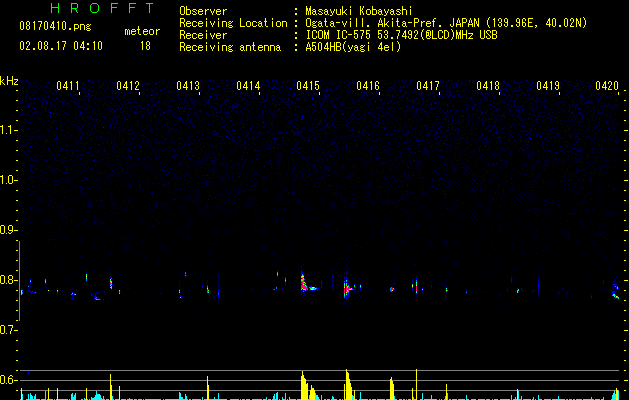The width and height of the screenshot is (629, 400).
Task: Click the 0.9 kHz axis label
Action: coord(8,230)
